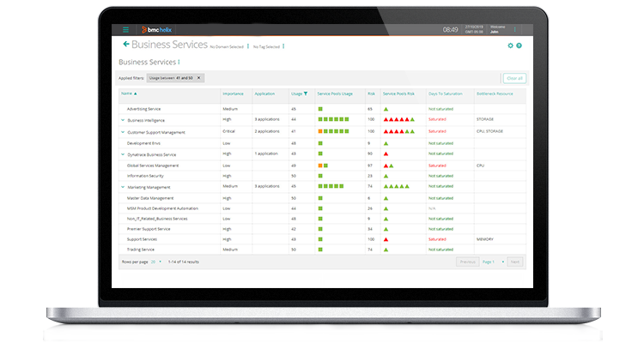The height and width of the screenshot is (343, 644).
Task: Open the Global Services Management service
Action: pos(152,165)
